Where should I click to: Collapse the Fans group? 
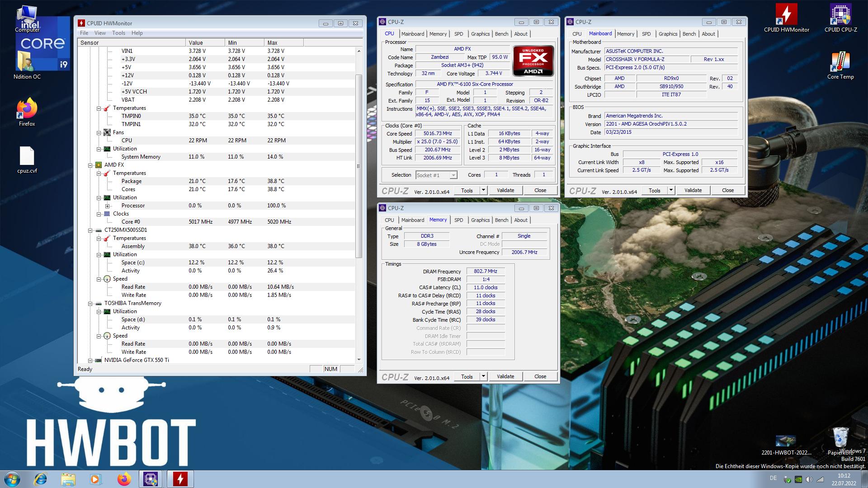[99, 133]
